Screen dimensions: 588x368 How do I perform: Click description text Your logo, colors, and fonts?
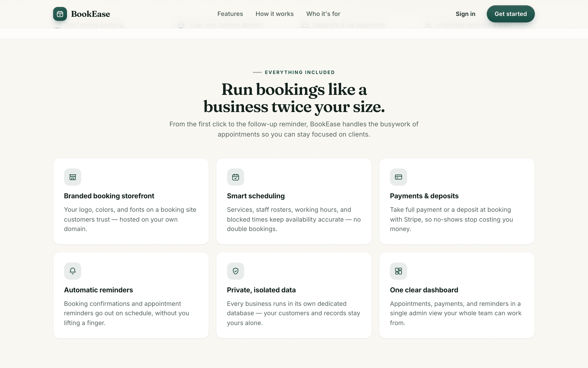click(130, 219)
